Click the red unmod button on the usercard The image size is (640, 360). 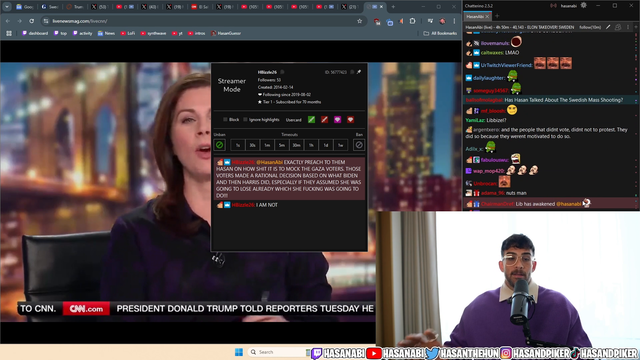point(324,120)
